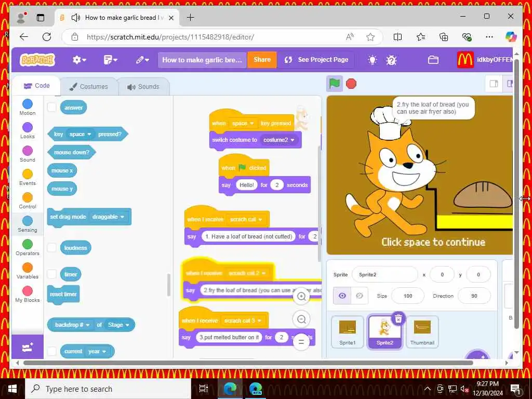Toggle the loudness reporter checkbox
The image size is (532, 399).
tap(51, 247)
